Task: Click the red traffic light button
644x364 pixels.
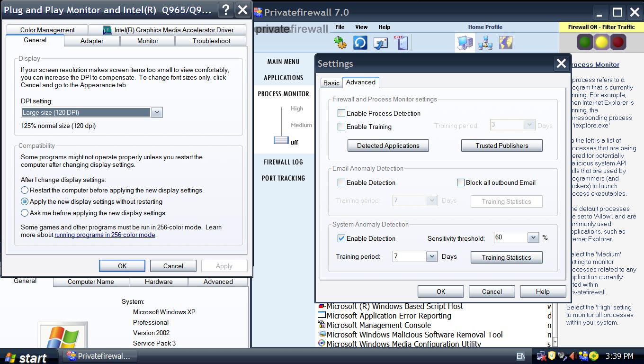Action: pos(618,42)
